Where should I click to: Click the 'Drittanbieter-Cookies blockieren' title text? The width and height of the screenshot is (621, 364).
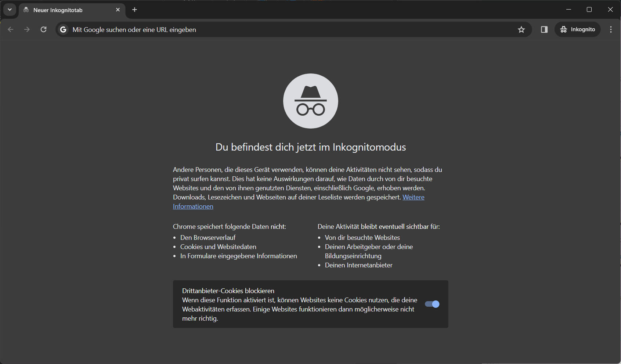coord(228,291)
